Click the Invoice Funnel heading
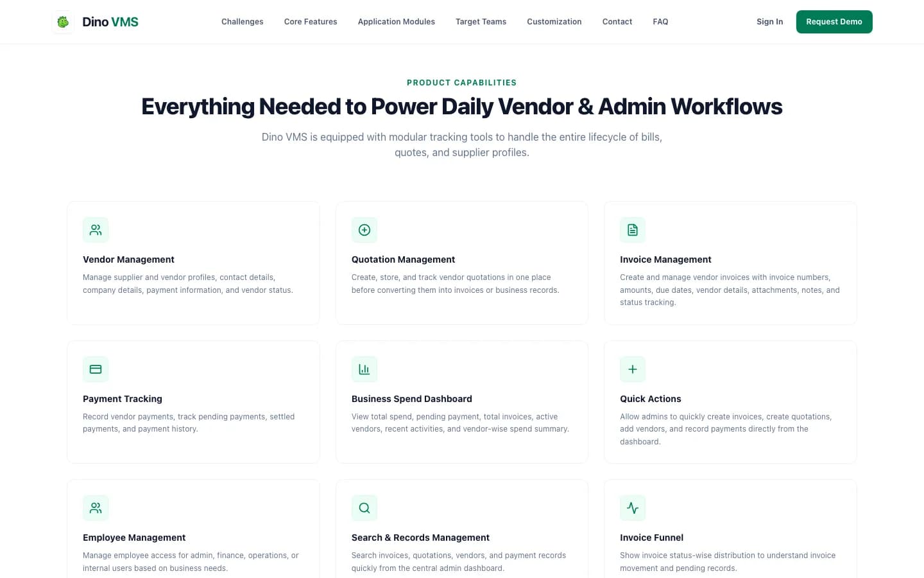Image resolution: width=924 pixels, height=578 pixels. [x=651, y=538]
